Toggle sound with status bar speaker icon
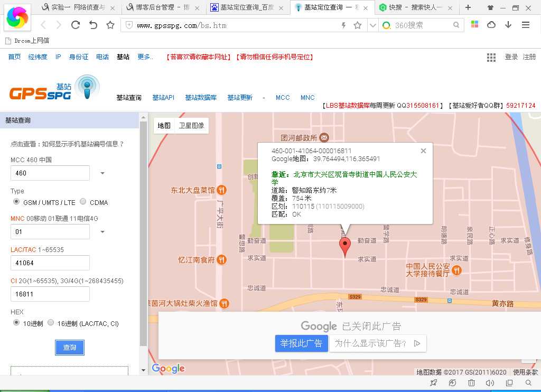 pyautogui.click(x=490, y=382)
